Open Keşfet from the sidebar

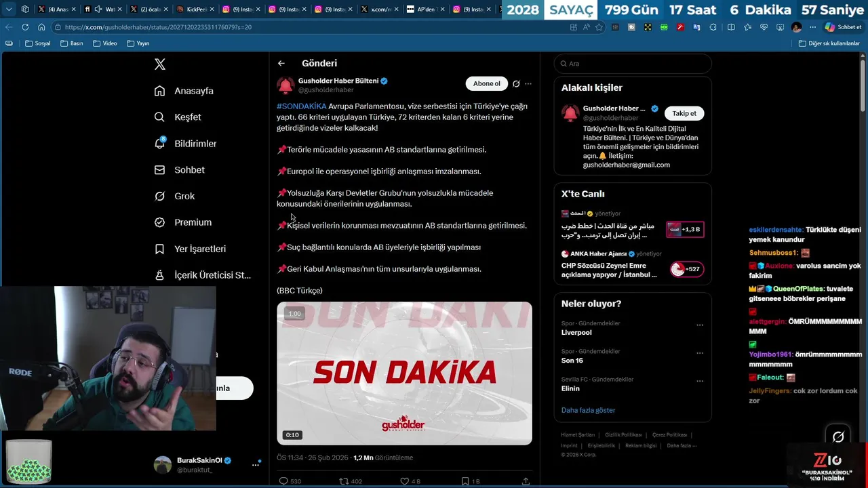pos(178,117)
